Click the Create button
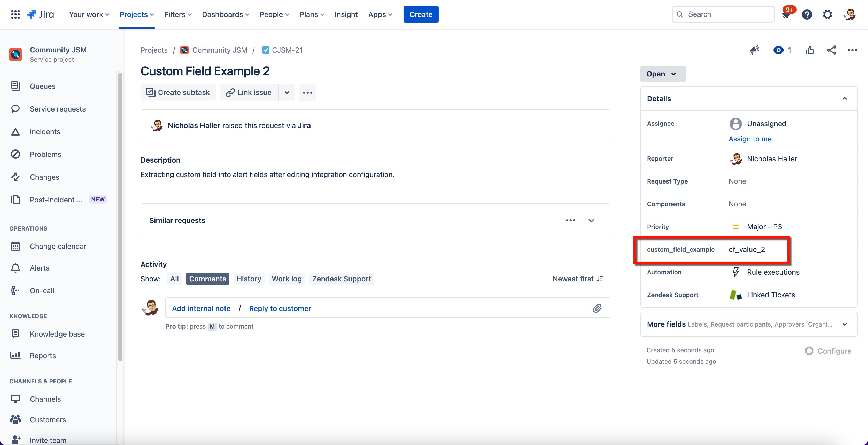Screen dimensions: 868x445 click(421, 14)
